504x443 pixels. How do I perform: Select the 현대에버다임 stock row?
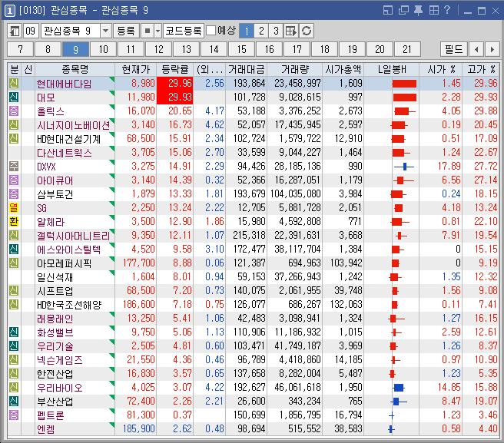click(x=254, y=83)
